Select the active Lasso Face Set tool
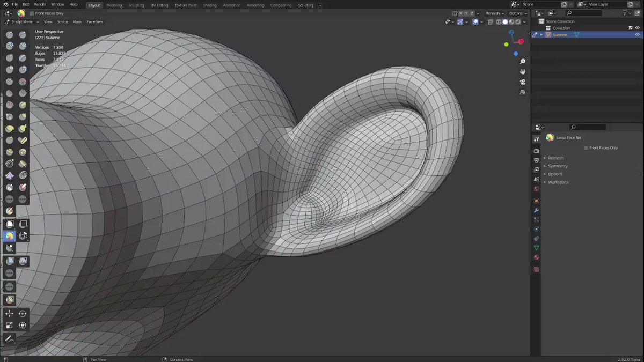 (10, 235)
